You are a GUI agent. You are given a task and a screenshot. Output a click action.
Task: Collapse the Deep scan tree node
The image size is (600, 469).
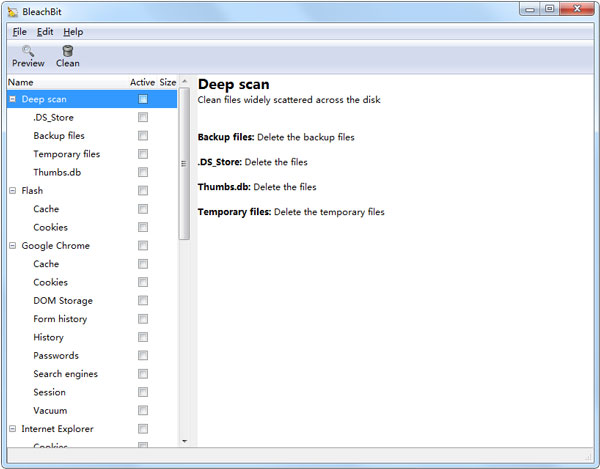point(13,99)
